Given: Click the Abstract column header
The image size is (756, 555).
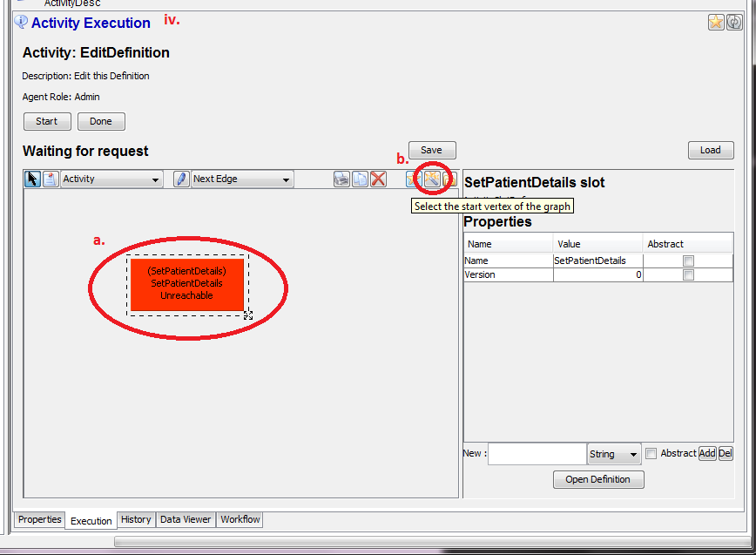Looking at the screenshot, I should (x=687, y=244).
